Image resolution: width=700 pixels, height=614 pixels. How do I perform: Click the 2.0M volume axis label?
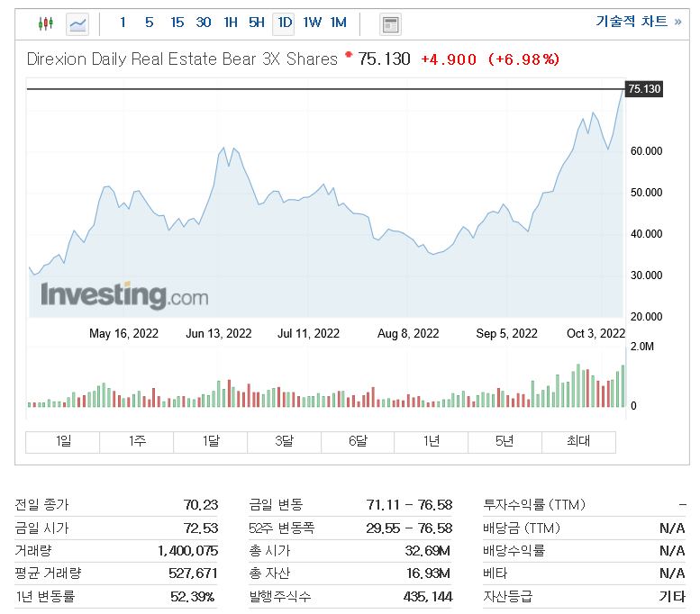tap(642, 347)
